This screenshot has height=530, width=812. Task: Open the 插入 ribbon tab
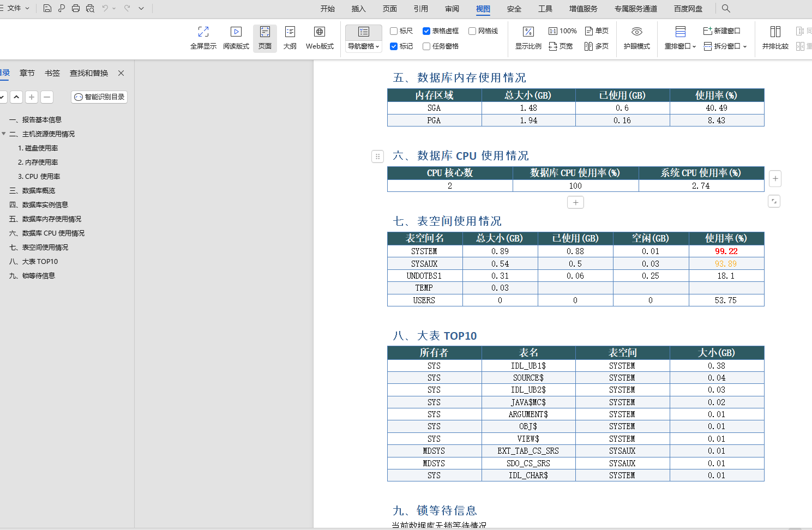tap(359, 9)
